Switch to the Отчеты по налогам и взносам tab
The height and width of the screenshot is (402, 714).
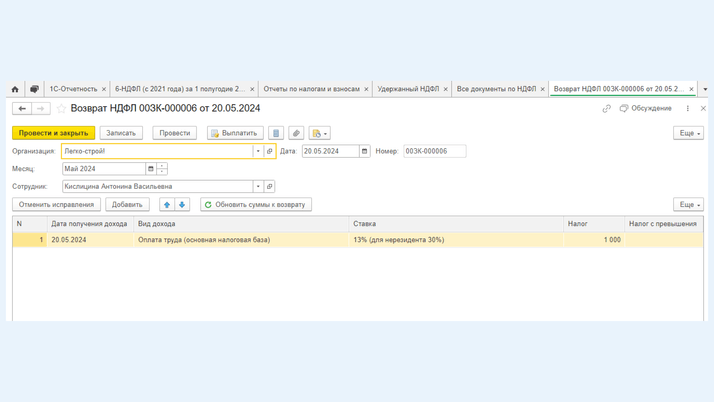point(311,89)
